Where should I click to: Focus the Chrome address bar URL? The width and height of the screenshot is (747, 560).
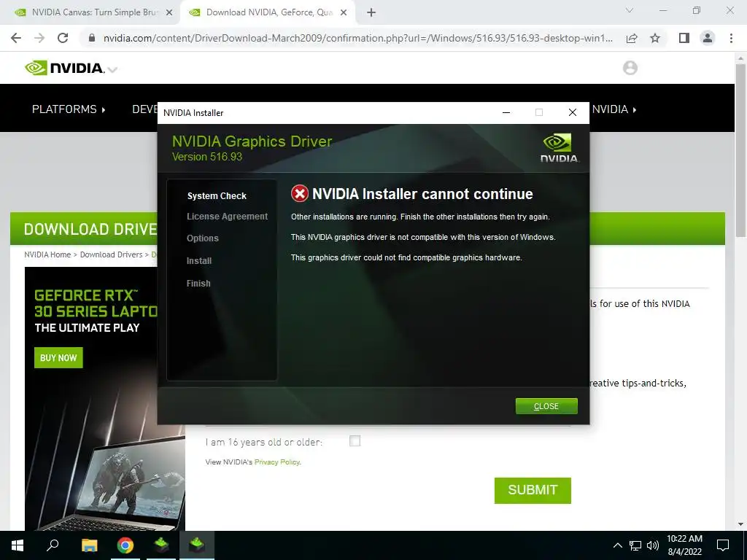pyautogui.click(x=357, y=38)
